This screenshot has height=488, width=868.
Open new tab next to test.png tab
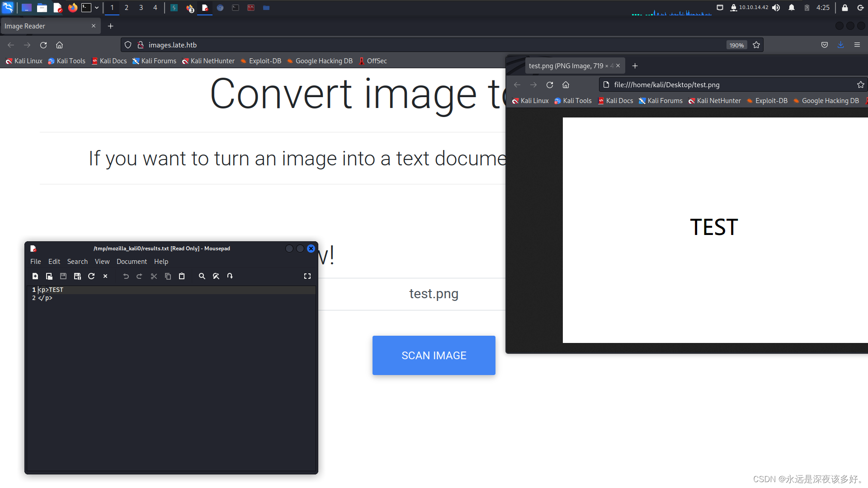(635, 66)
